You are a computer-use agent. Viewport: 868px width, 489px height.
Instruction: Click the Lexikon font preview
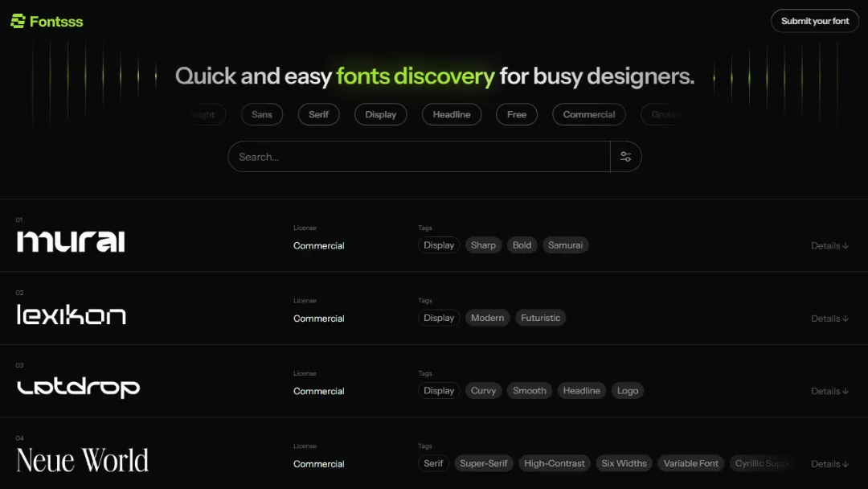[72, 314]
